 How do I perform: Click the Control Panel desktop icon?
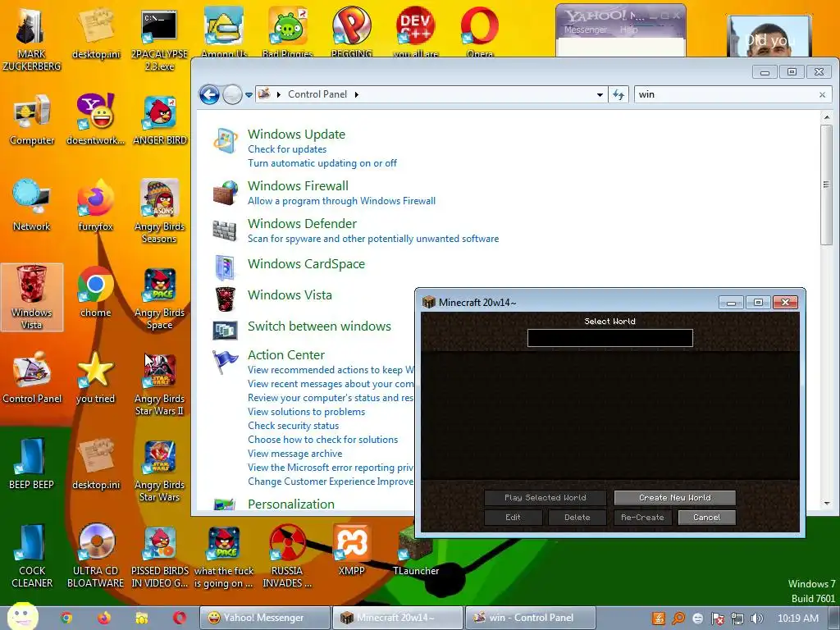click(32, 377)
